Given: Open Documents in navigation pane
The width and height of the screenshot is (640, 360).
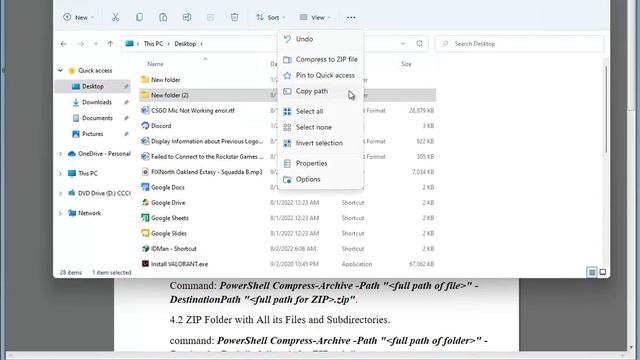Looking at the screenshot, I should [x=97, y=118].
